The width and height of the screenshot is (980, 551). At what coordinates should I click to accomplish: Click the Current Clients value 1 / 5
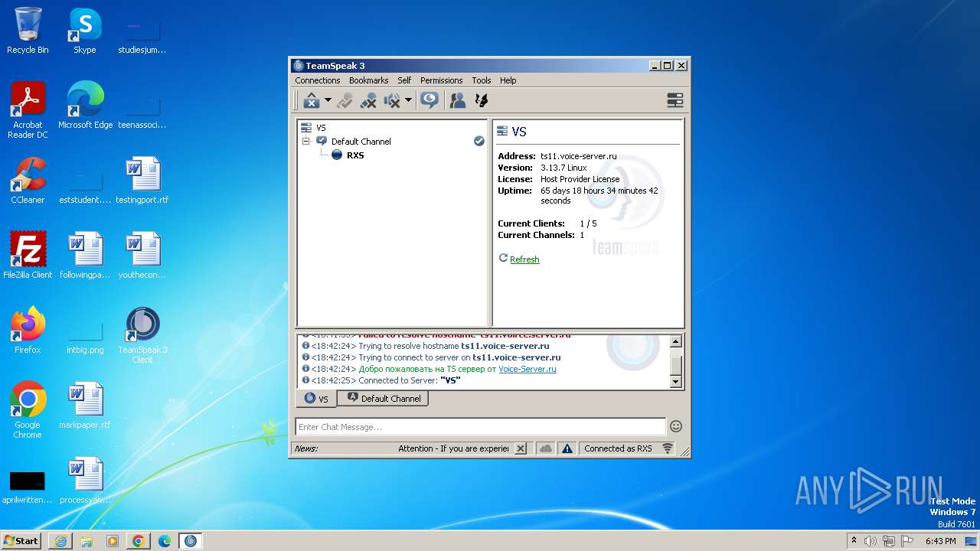coord(588,223)
